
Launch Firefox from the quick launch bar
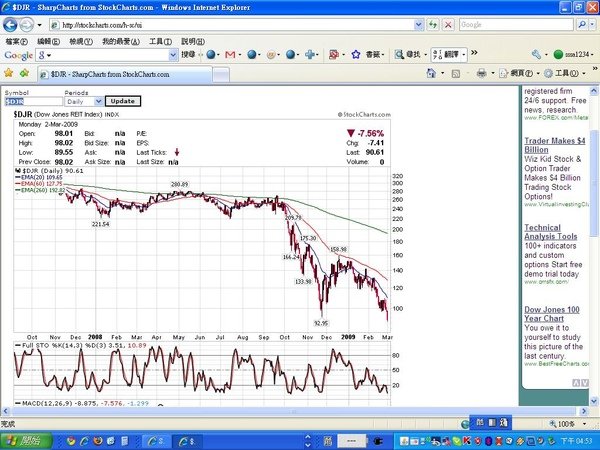pyautogui.click(x=98, y=441)
